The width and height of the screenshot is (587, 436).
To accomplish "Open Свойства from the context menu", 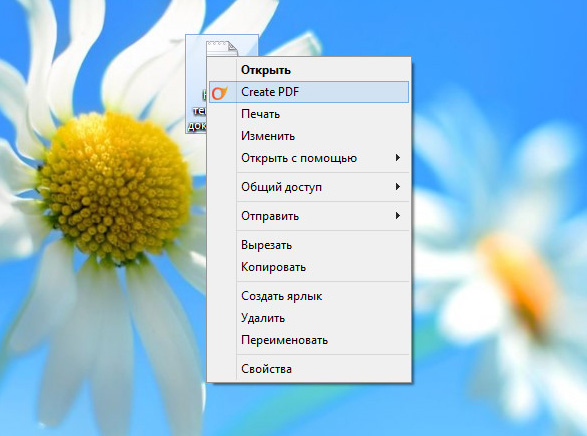I will click(x=309, y=369).
